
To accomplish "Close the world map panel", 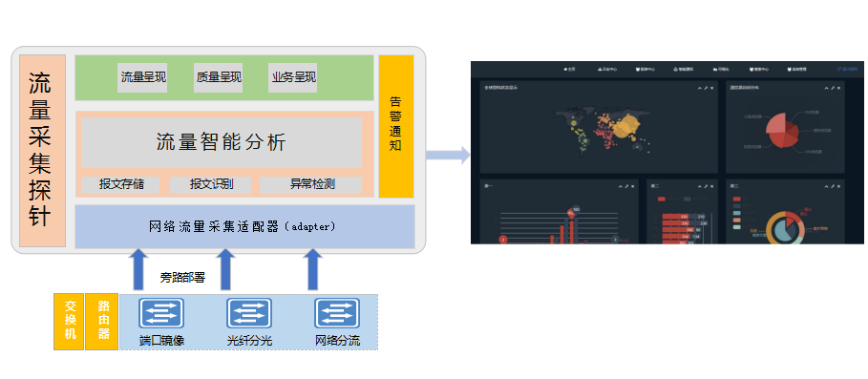I will [712, 88].
